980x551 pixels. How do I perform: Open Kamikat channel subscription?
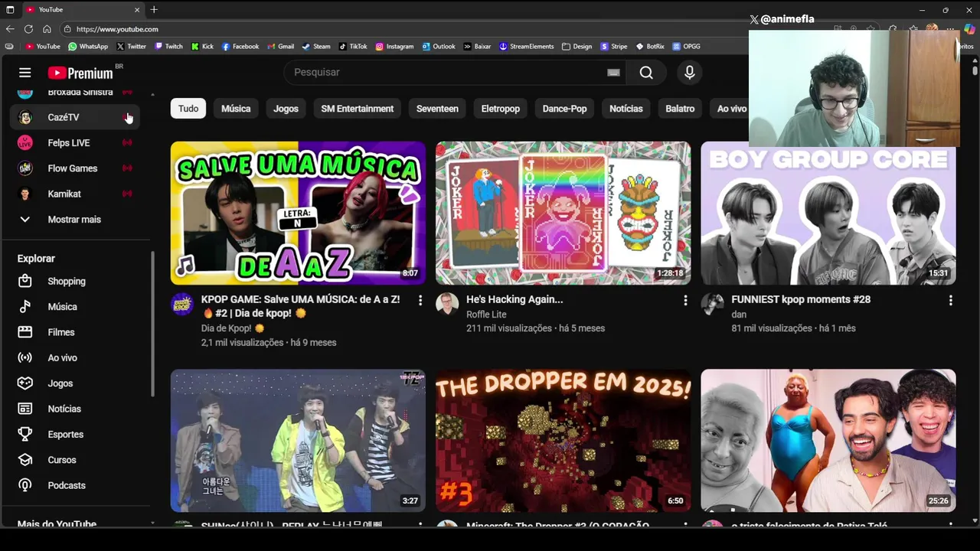click(x=75, y=194)
